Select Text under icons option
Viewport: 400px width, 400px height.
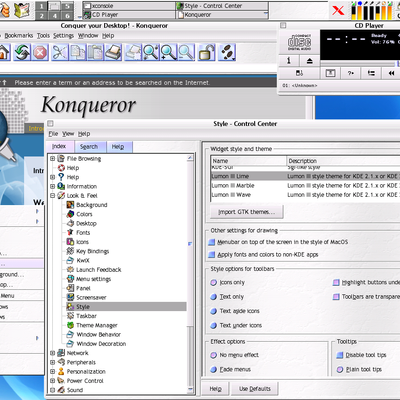tap(214, 325)
